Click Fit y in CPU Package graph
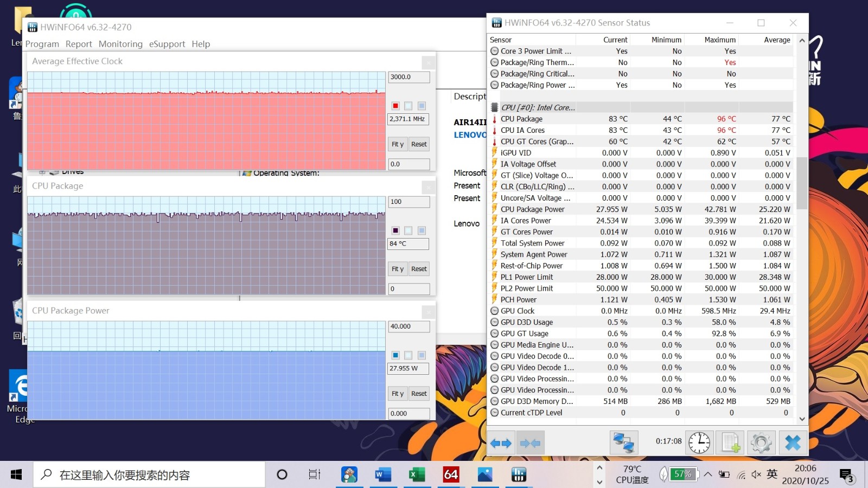This screenshot has width=868, height=488. tap(398, 269)
